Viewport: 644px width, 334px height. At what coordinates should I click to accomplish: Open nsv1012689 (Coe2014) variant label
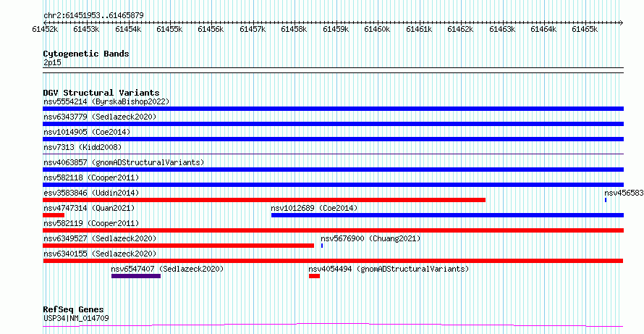314,208
